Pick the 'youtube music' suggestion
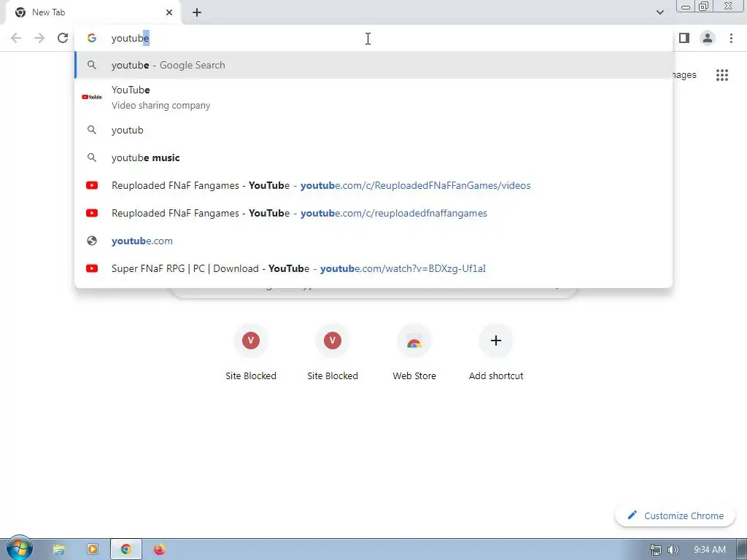The width and height of the screenshot is (747, 560). click(373, 157)
